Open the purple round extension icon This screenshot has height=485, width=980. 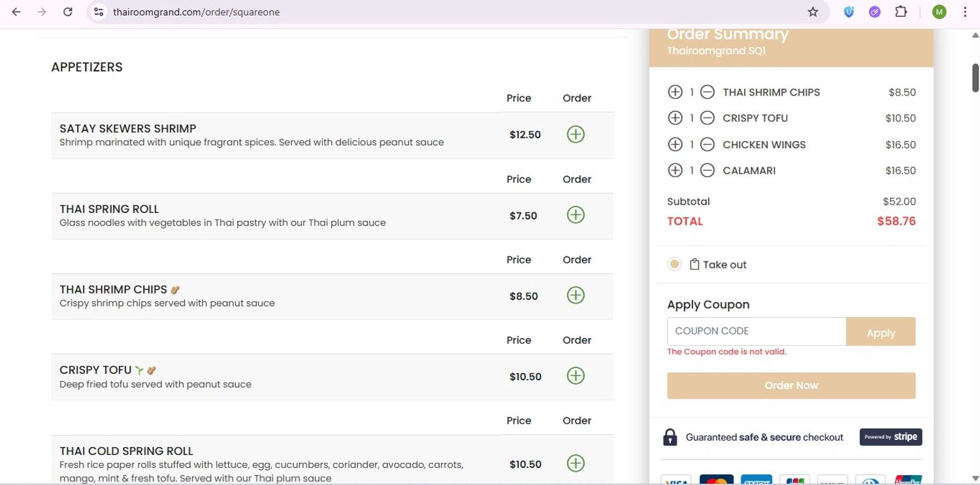click(x=874, y=12)
